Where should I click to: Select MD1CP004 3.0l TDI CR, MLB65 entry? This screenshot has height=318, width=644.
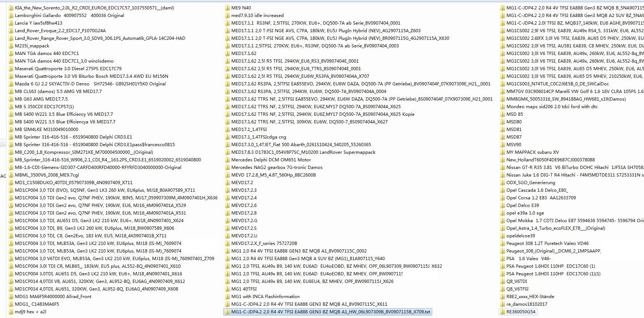[98, 266]
